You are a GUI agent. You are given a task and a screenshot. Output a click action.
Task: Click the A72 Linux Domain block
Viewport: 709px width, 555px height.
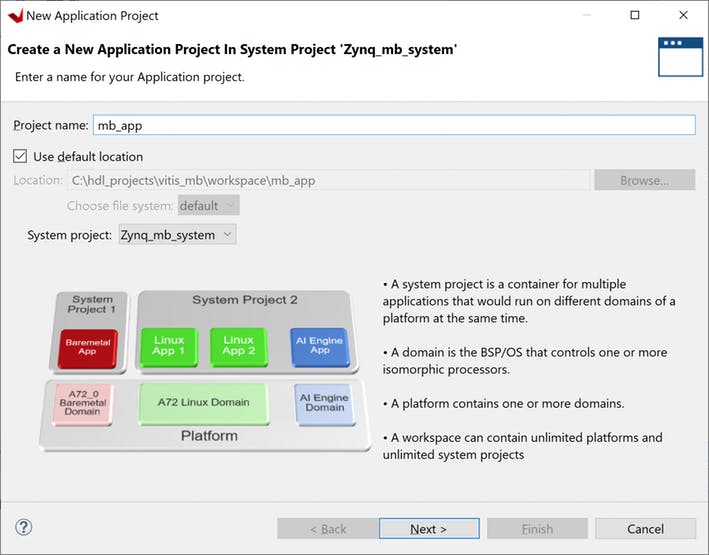(x=202, y=402)
